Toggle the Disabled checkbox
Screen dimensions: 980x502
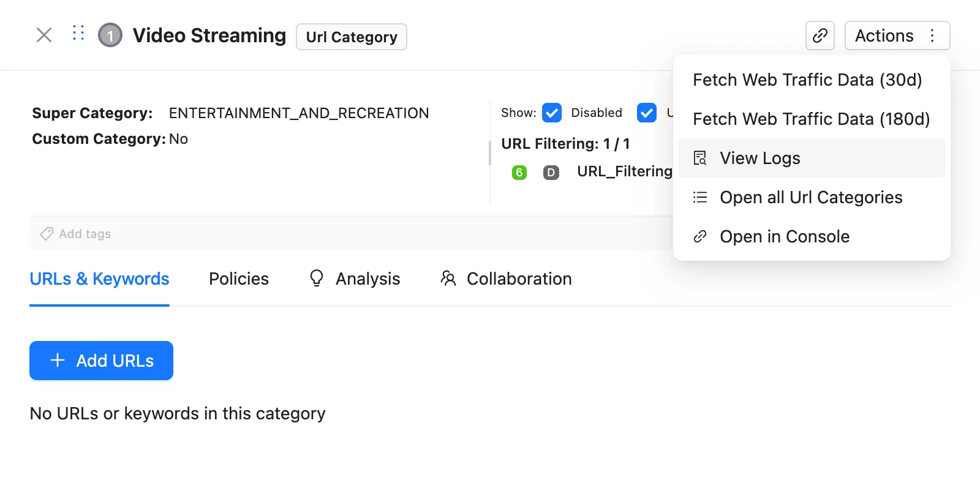(552, 113)
